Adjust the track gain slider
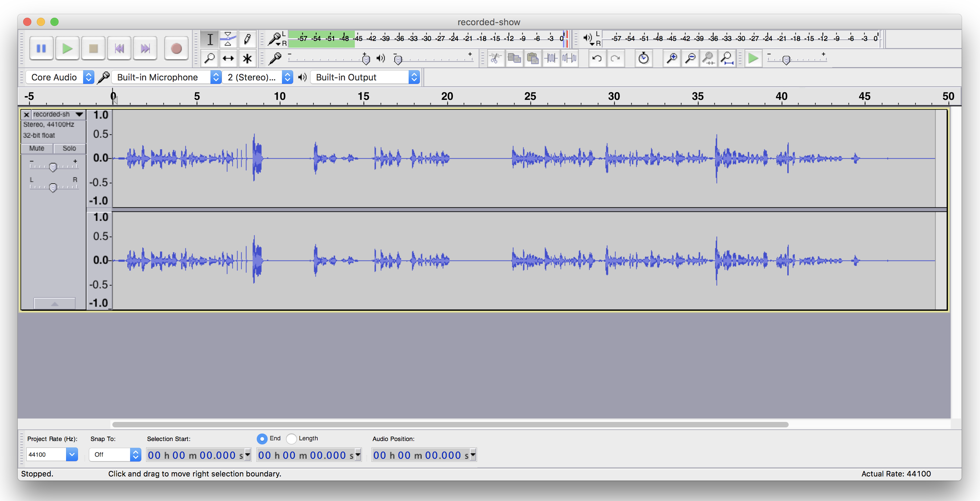 click(53, 167)
